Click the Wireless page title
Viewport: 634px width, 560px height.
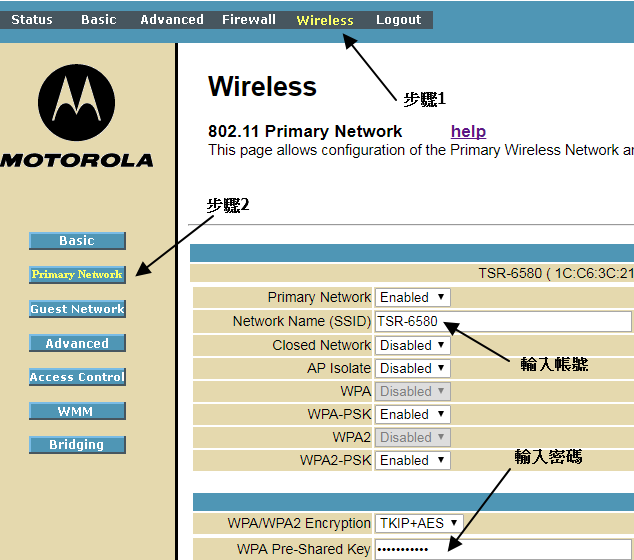click(x=262, y=87)
